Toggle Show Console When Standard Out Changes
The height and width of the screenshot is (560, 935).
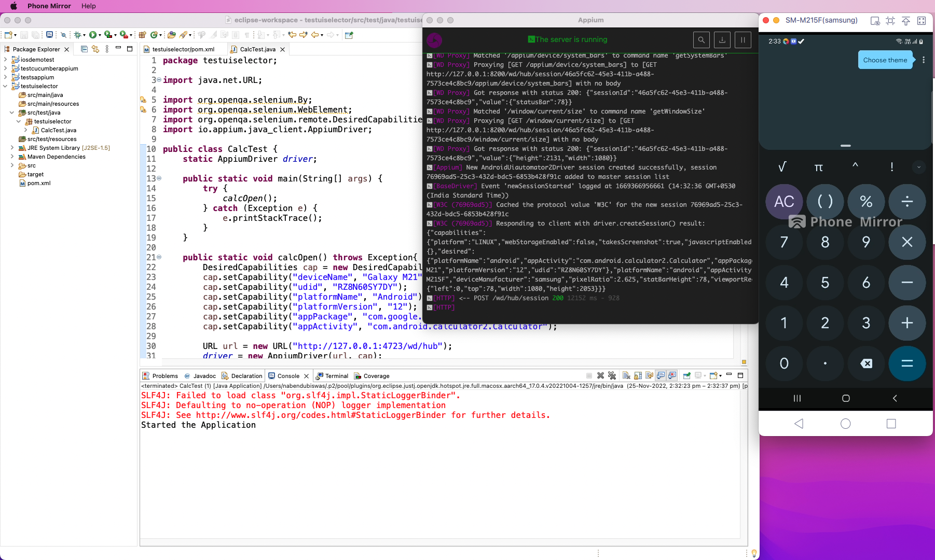pos(661,375)
